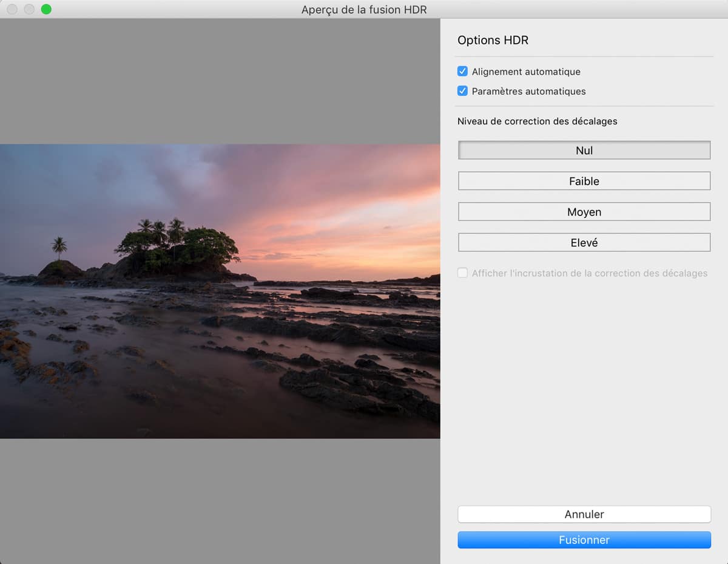This screenshot has height=564, width=728.
Task: Click the green full-screen window button
Action: point(46,9)
